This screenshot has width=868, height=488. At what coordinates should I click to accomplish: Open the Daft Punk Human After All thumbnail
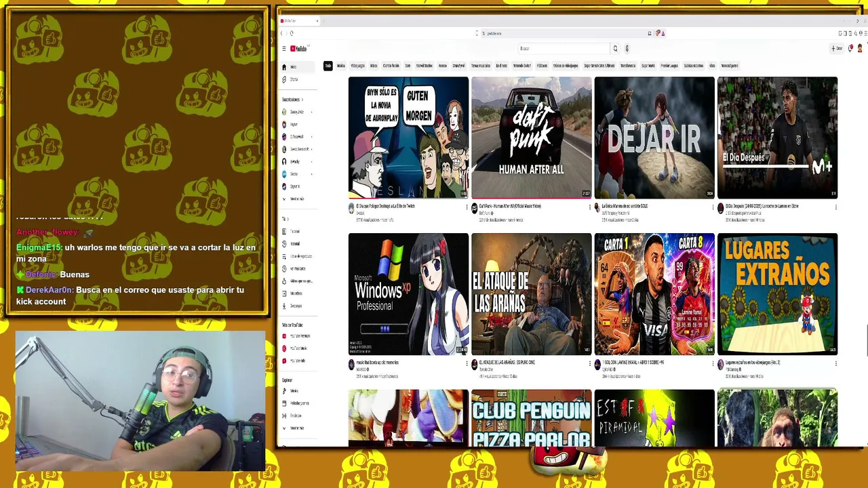click(x=532, y=138)
